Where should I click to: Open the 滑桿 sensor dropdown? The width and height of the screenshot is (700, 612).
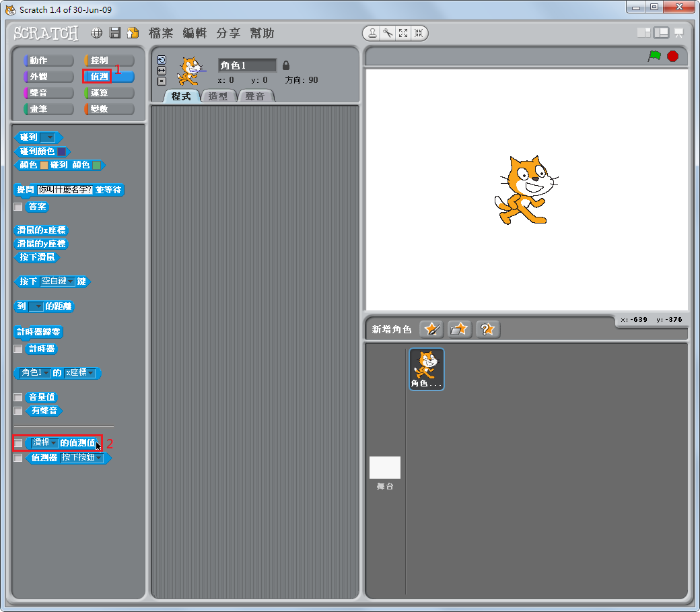44,443
